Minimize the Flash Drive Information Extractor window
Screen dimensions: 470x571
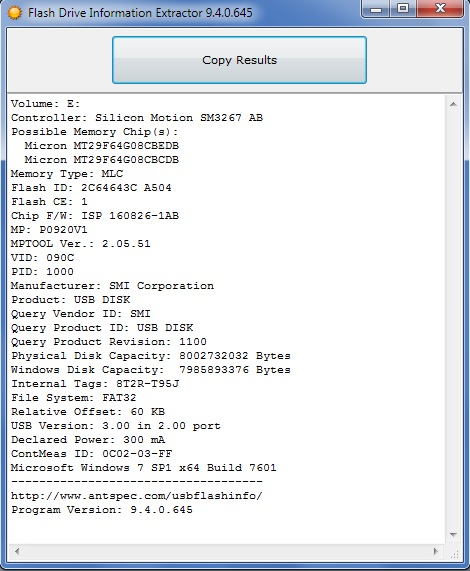(375, 8)
